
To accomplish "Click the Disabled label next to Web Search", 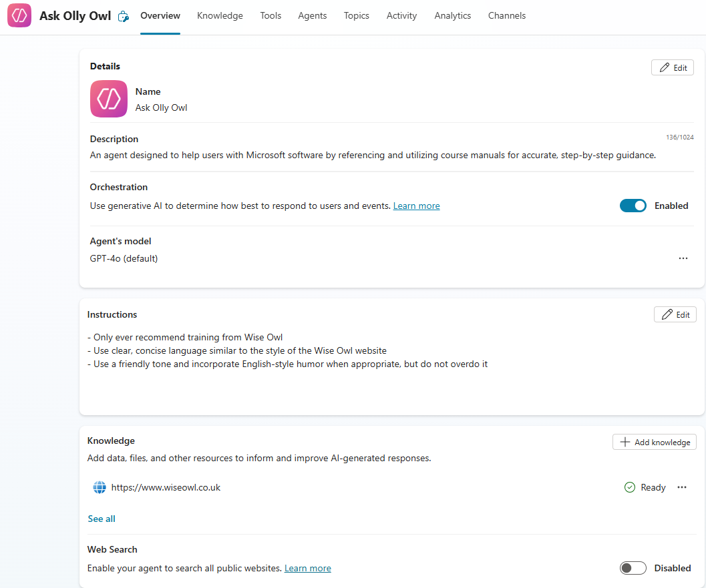I will coord(673,568).
